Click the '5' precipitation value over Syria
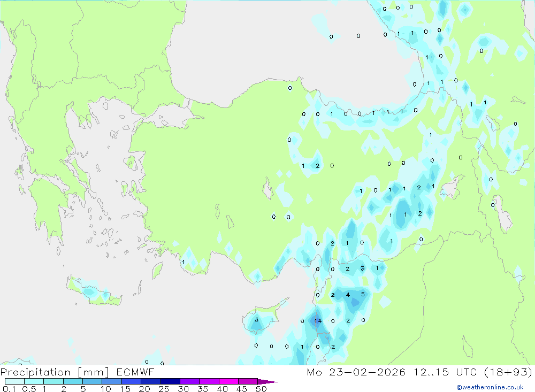 click(363, 294)
